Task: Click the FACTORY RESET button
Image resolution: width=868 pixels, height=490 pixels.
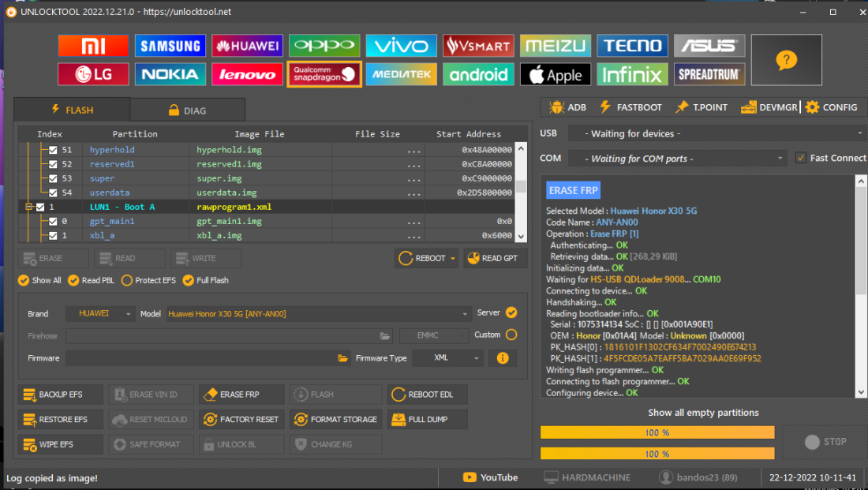Action: (242, 420)
